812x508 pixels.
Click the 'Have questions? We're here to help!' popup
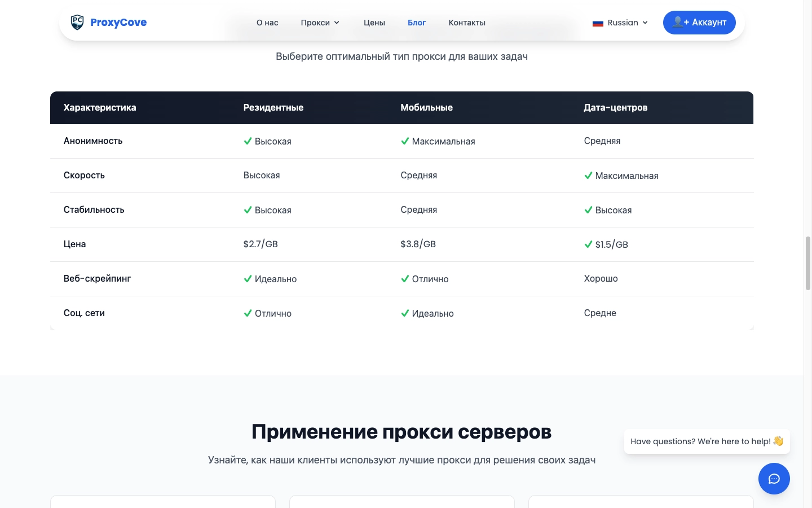pos(707,441)
